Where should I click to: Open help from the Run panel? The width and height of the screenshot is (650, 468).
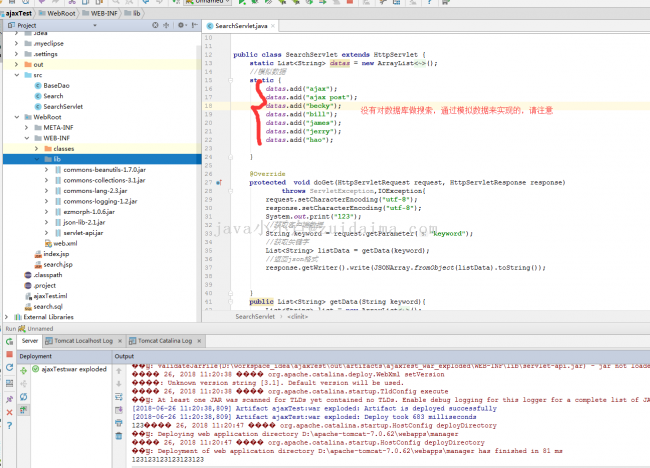click(x=10, y=426)
